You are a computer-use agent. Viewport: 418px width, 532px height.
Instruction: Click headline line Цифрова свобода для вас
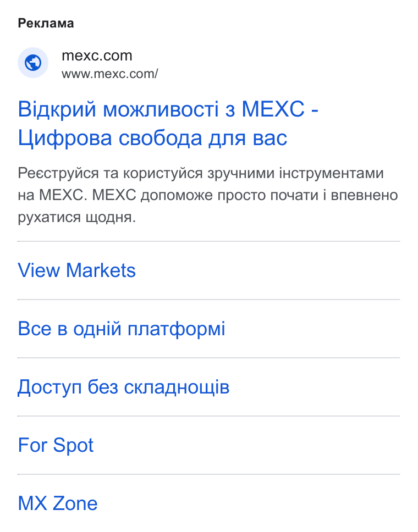tap(152, 138)
